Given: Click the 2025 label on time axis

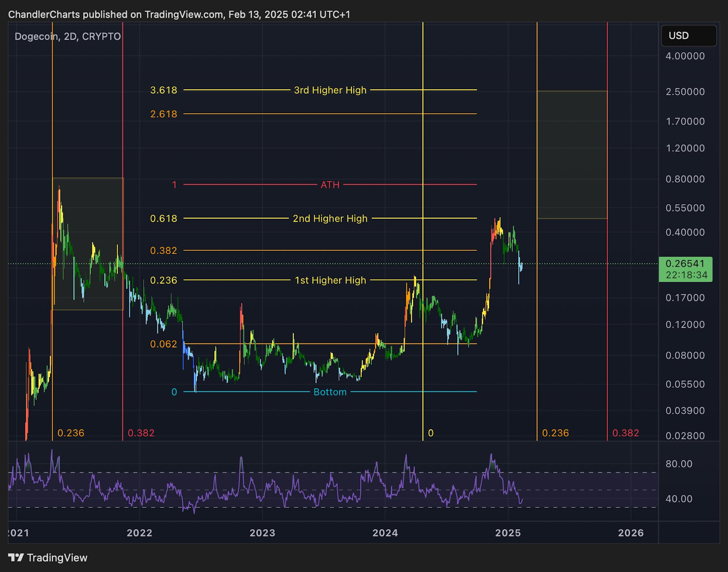Looking at the screenshot, I should pos(508,533).
